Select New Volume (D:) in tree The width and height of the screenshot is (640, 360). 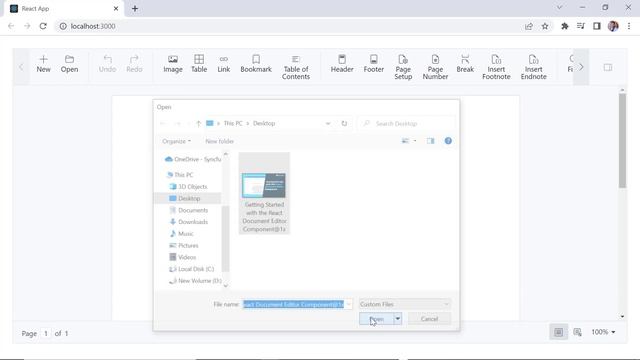pos(195,281)
